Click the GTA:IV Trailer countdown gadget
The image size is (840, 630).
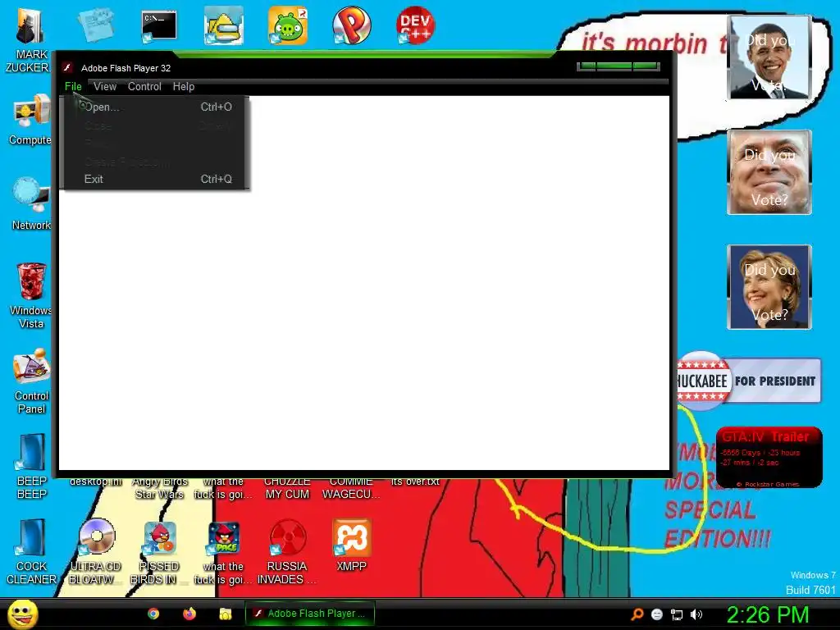(769, 457)
